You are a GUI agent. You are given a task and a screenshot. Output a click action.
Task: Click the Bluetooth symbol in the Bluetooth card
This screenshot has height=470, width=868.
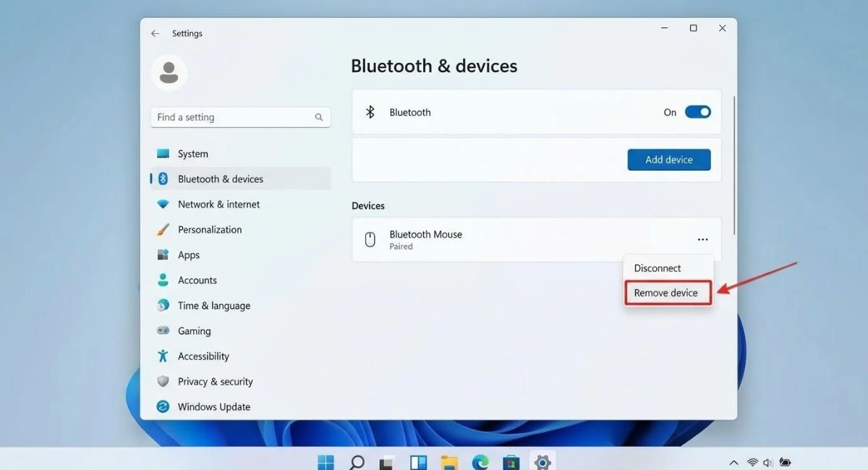(x=370, y=112)
